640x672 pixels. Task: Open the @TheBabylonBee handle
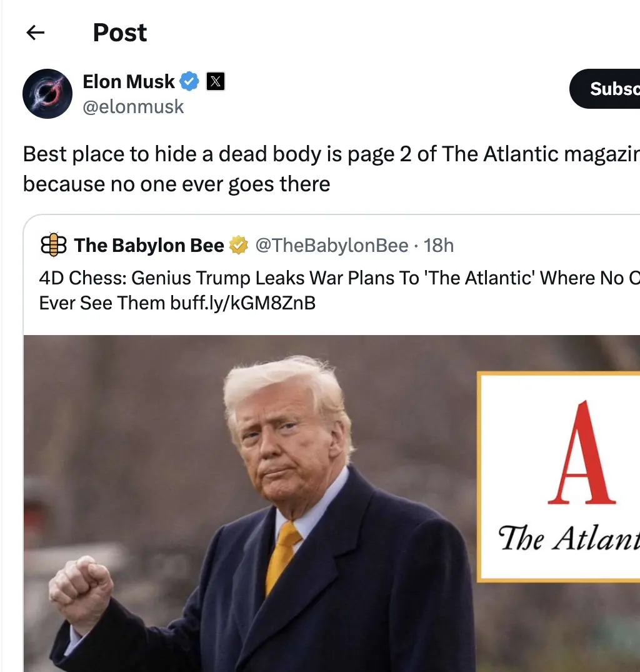(332, 246)
